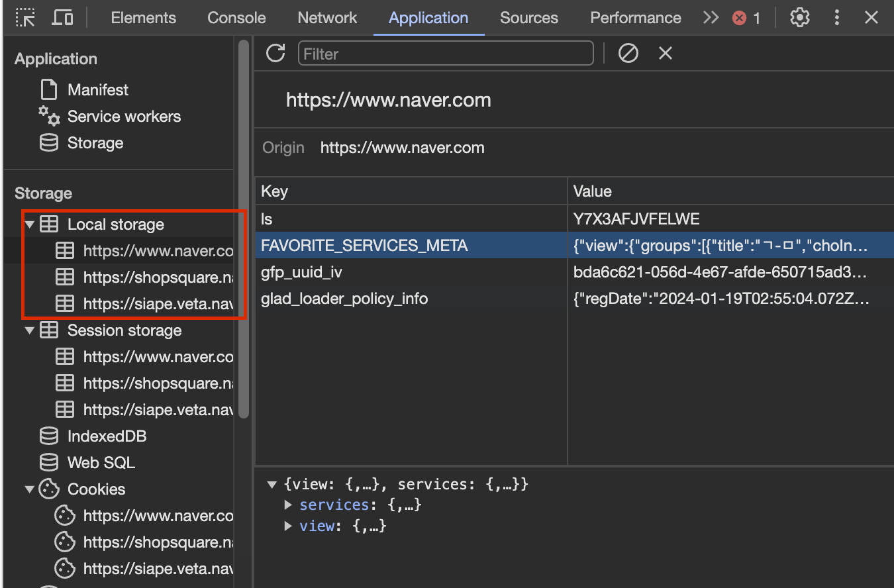894x588 pixels.
Task: Select the FAVORITE_SERVICES_META key
Action: pos(411,246)
